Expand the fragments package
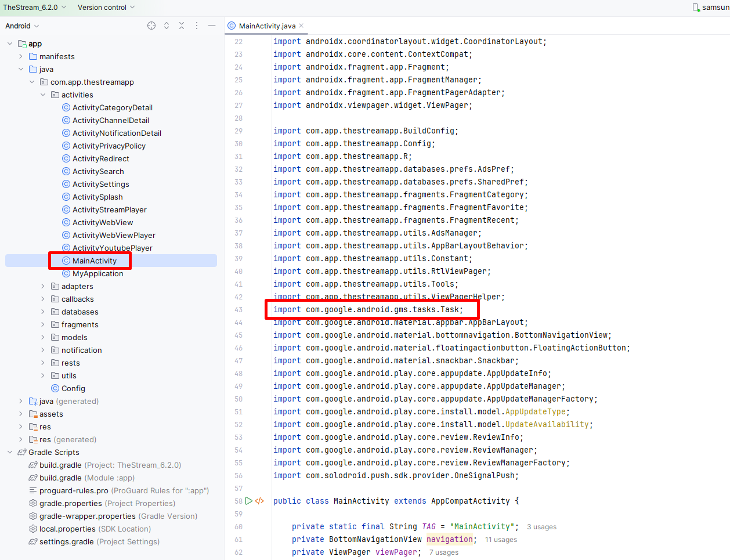Image resolution: width=730 pixels, height=560 pixels. pos(43,324)
